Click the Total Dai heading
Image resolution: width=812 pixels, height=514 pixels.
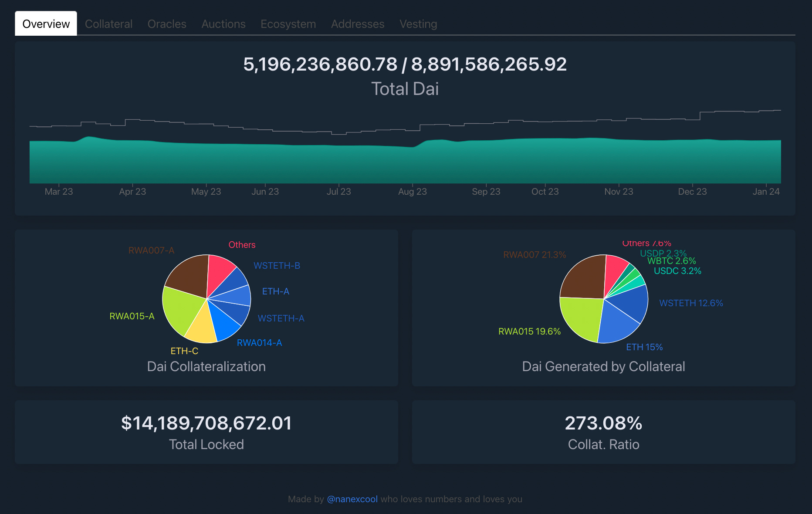[x=405, y=89]
